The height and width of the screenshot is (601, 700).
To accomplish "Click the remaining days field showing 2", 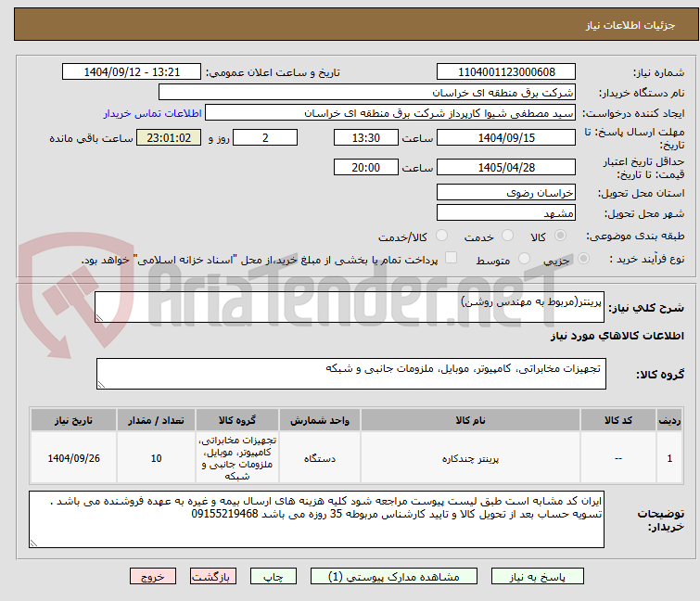I will 265,137.
